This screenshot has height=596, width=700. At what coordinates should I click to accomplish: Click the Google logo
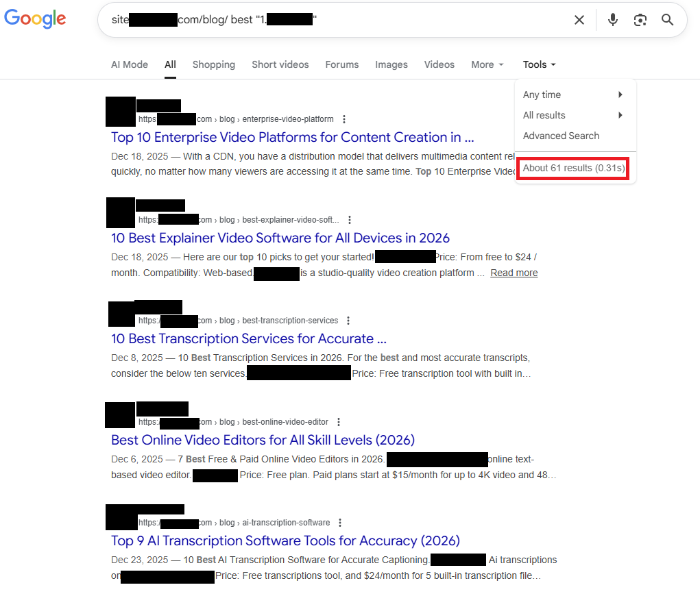[x=35, y=19]
